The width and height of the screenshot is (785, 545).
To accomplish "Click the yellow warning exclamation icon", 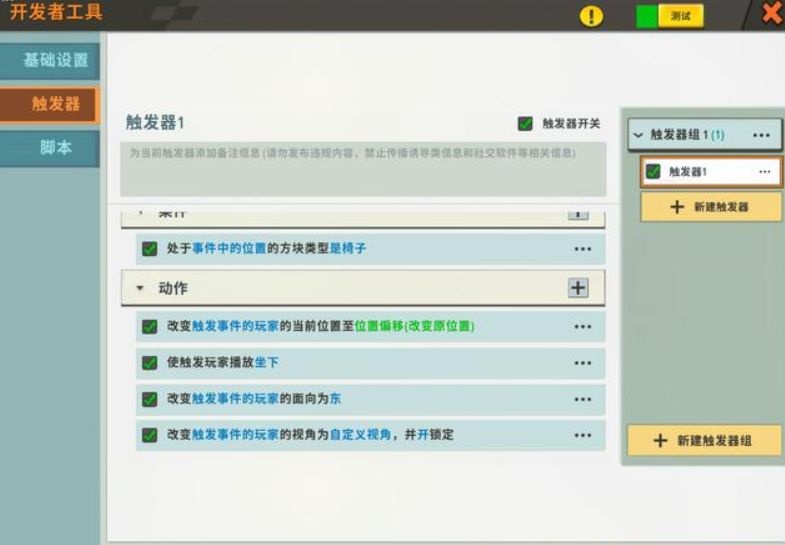I will pyautogui.click(x=592, y=16).
